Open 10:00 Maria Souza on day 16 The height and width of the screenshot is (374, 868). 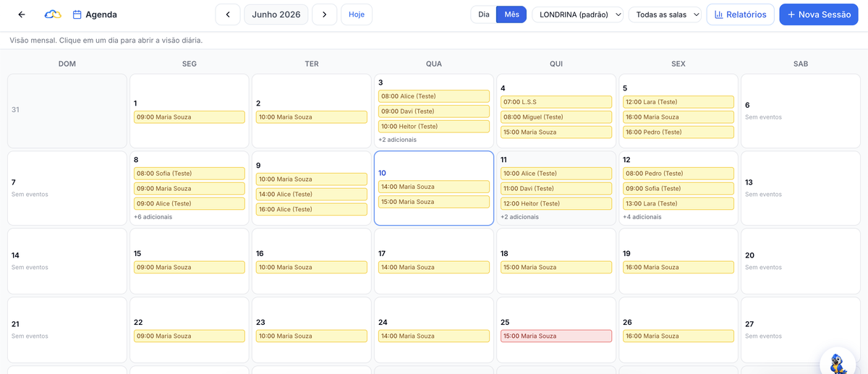(x=312, y=268)
